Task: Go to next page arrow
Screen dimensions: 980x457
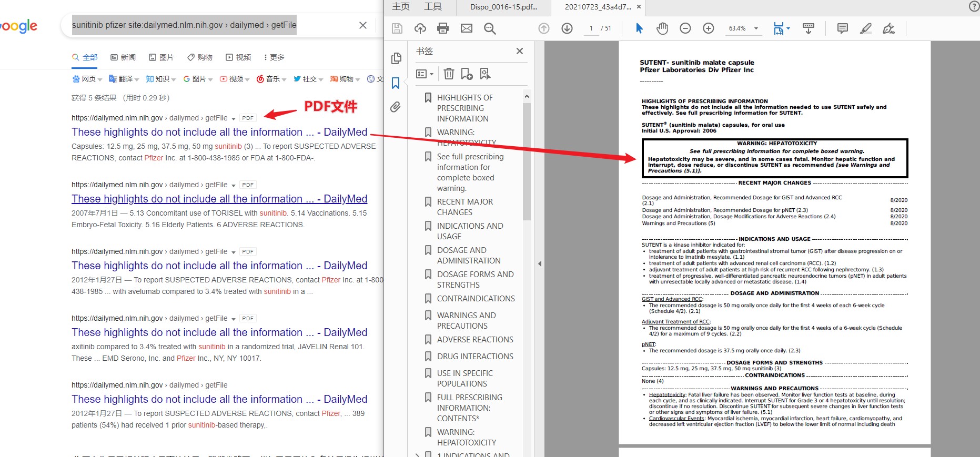Action: (567, 28)
